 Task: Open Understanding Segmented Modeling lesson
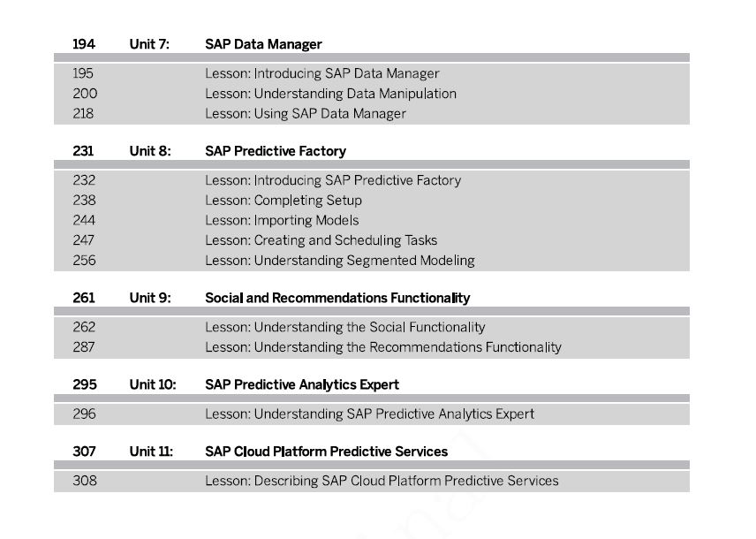(340, 261)
